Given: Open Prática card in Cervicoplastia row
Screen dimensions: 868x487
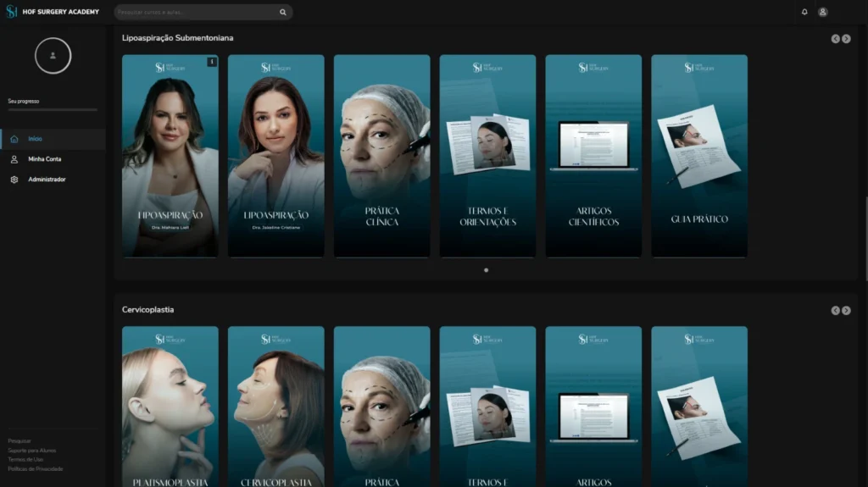Looking at the screenshot, I should click(381, 407).
